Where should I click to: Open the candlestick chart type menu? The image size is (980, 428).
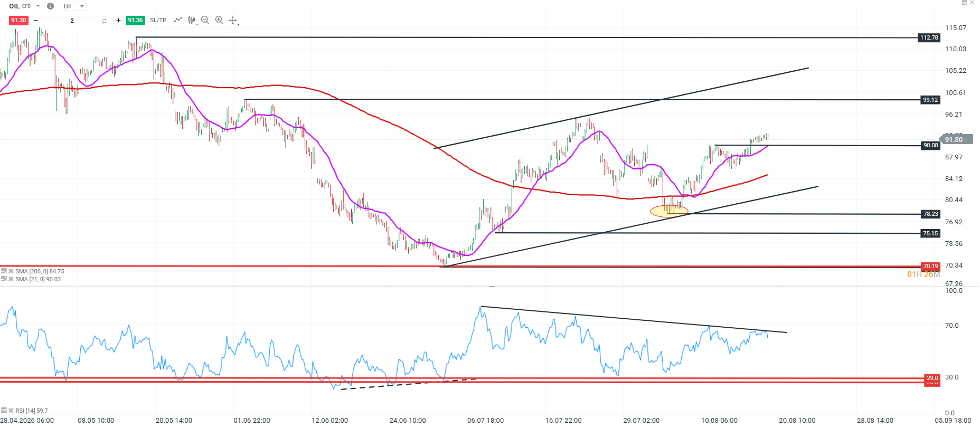[x=192, y=20]
